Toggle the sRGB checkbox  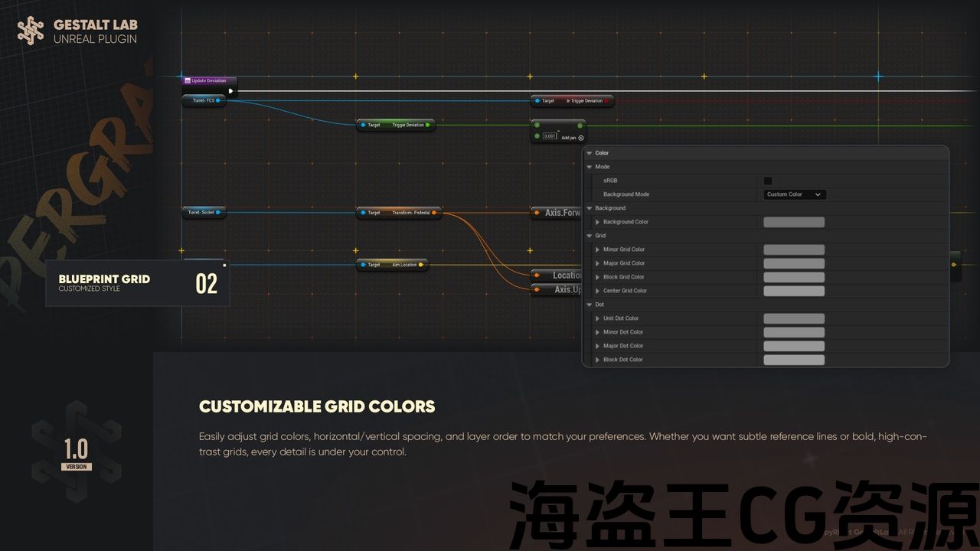[x=768, y=181]
